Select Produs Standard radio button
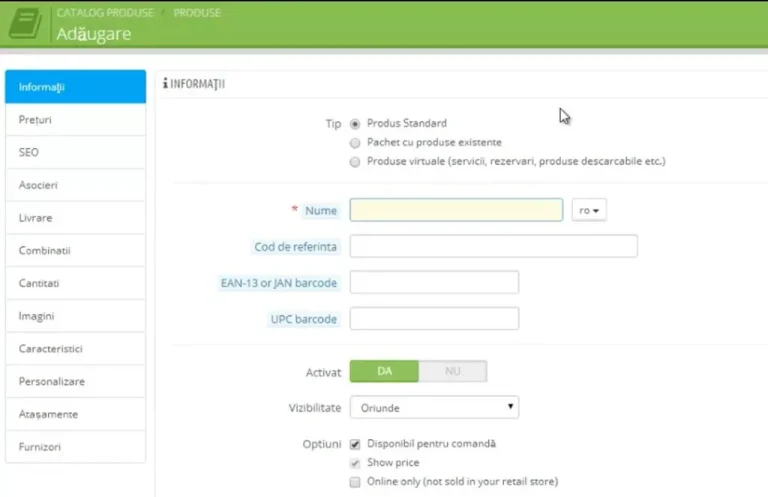The height and width of the screenshot is (497, 768). coord(355,124)
